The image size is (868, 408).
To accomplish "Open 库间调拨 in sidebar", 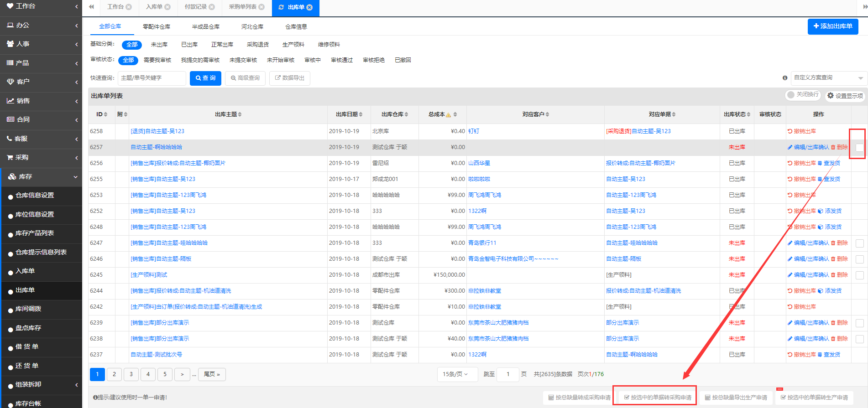I will pos(28,309).
